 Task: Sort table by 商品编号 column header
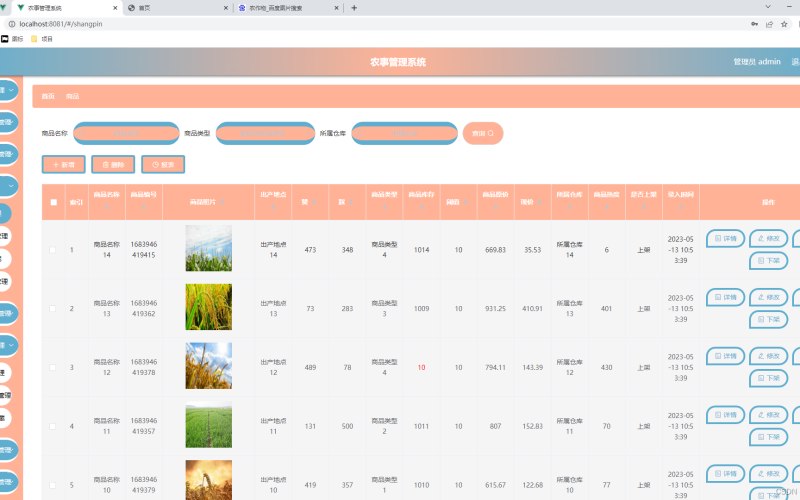143,200
